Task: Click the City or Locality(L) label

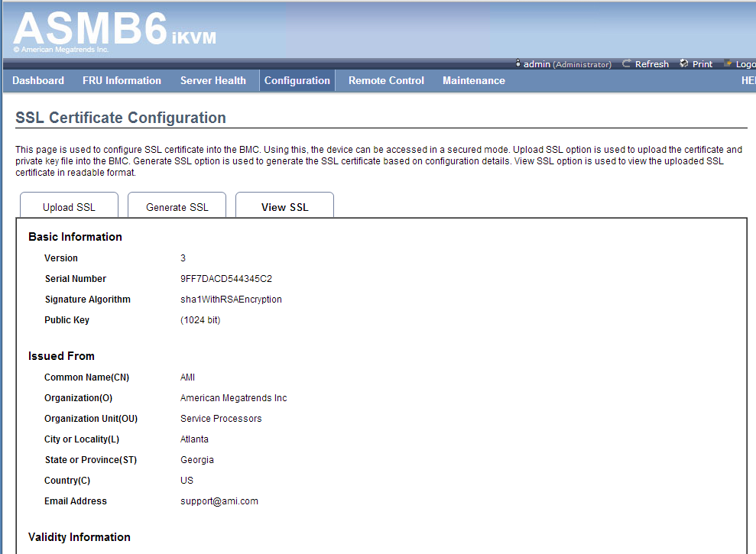Action: coord(82,439)
